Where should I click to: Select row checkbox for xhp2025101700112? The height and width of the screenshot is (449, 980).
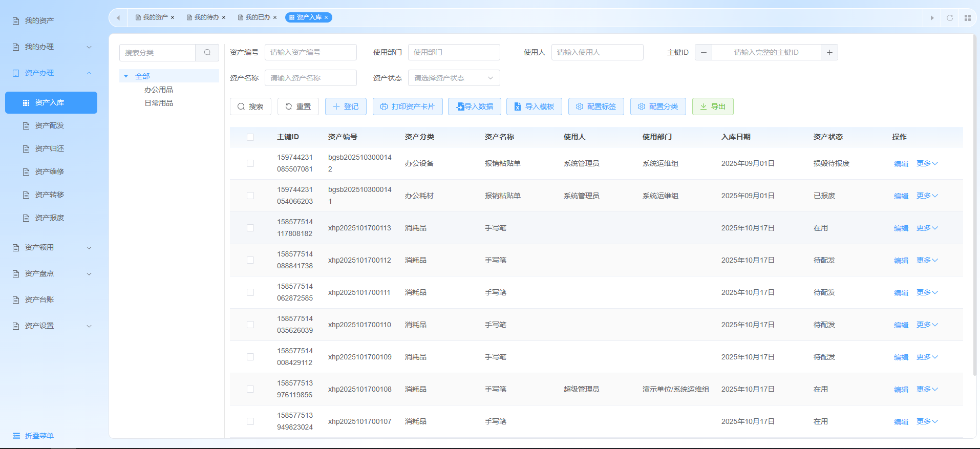click(x=250, y=260)
